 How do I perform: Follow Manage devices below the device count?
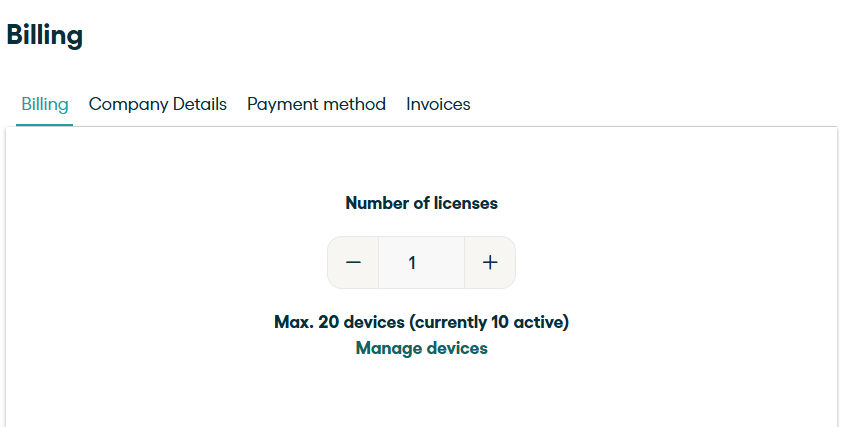[421, 348]
